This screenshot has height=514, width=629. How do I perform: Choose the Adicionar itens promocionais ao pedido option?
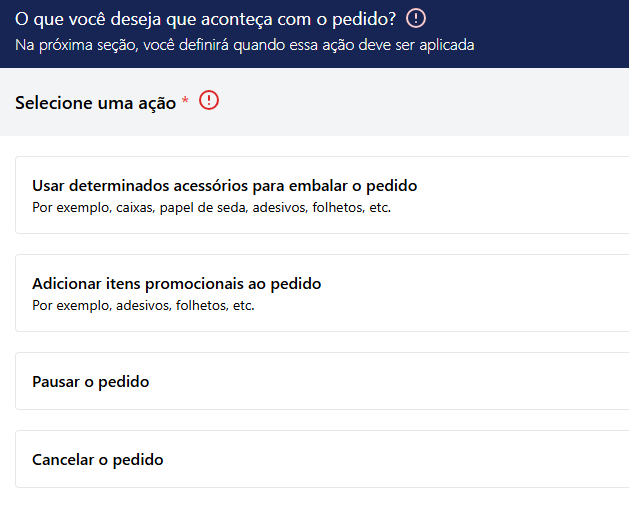coord(322,293)
